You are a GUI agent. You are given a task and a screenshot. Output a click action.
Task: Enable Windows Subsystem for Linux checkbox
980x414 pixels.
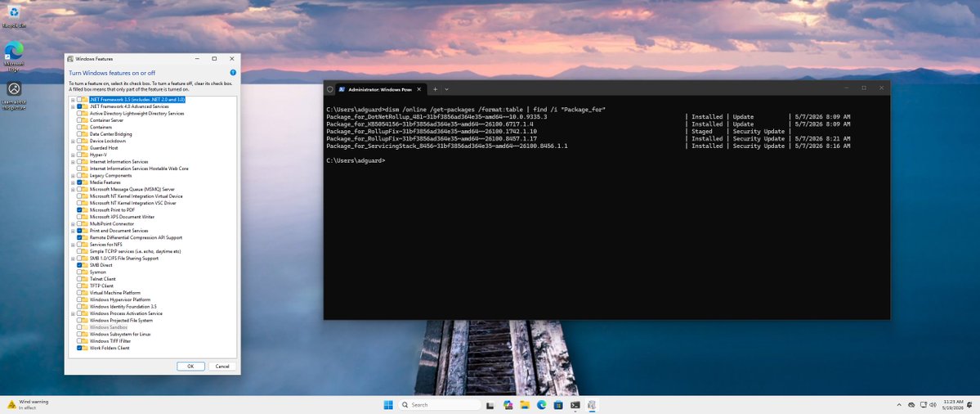78,334
